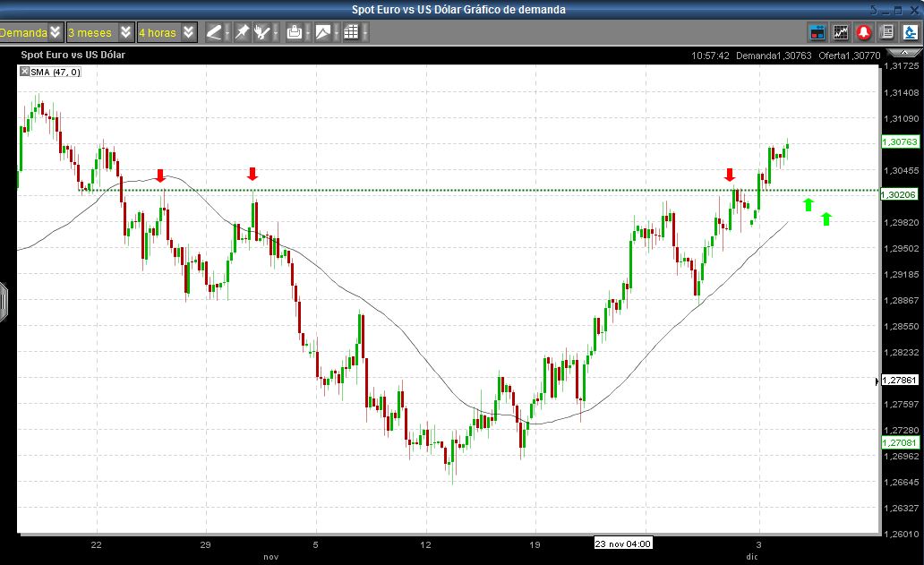
Task: Open the deal ticket icon with red and blue boxes
Action: [x=817, y=32]
